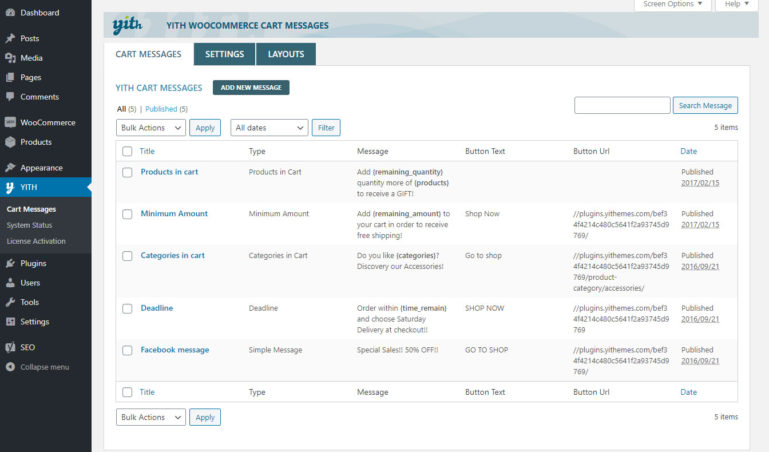
Task: Click the Posts pin icon
Action: [10, 38]
